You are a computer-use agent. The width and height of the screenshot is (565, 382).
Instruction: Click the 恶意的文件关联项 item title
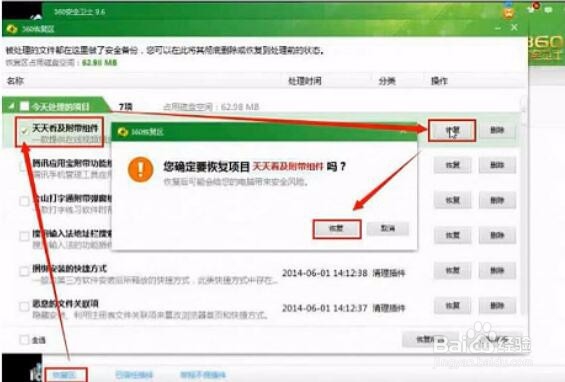(65, 303)
